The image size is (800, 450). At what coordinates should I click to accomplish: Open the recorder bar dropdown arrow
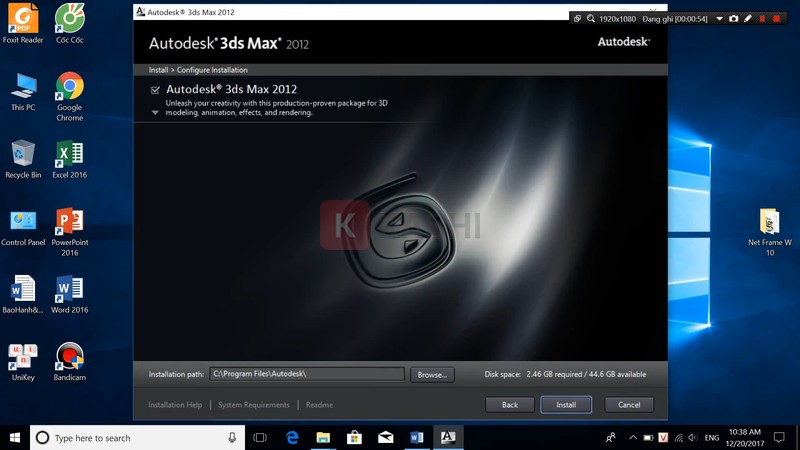[x=719, y=18]
